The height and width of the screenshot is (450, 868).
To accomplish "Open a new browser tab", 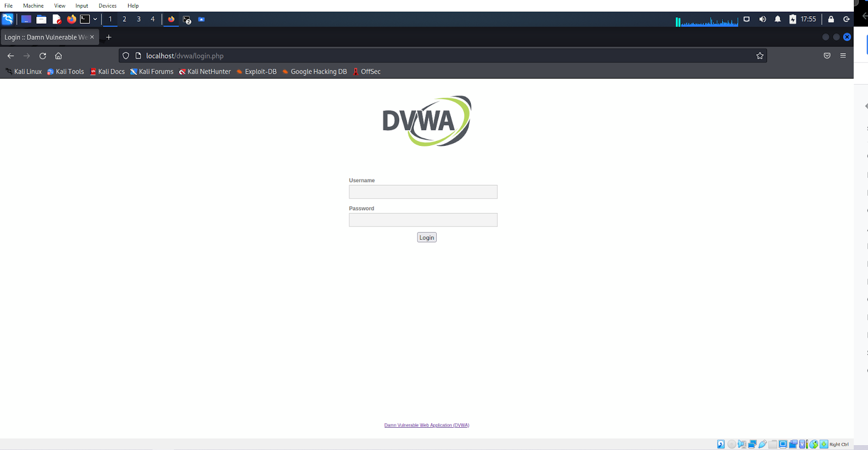I will point(108,37).
